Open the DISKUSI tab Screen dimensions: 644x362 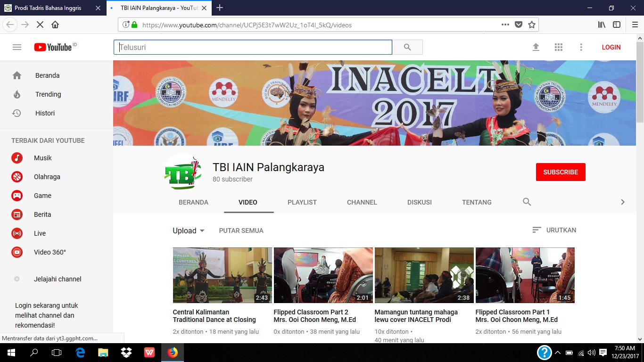[x=420, y=202]
